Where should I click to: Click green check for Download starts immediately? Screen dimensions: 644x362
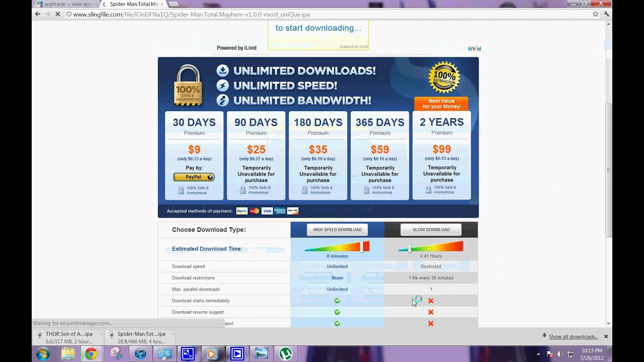click(337, 301)
